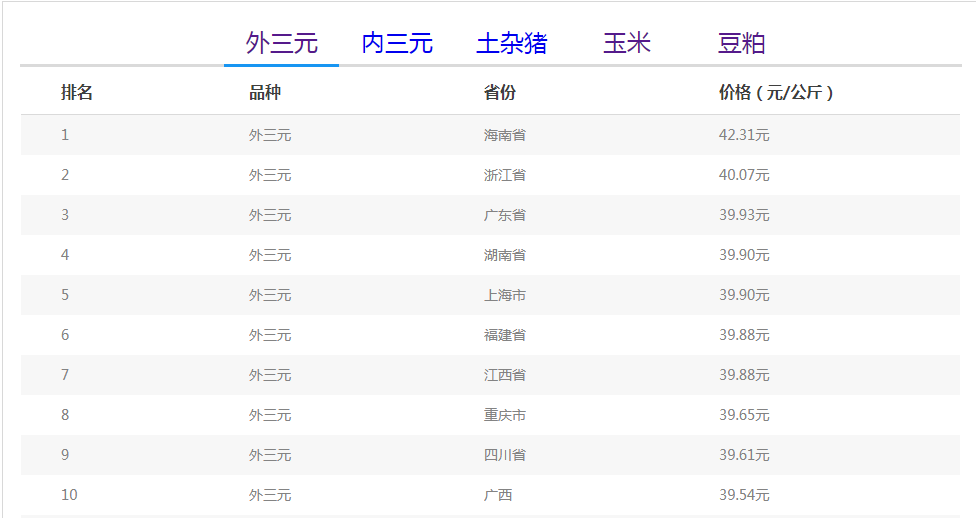The height and width of the screenshot is (518, 976).
Task: Click the 42.31元 price value
Action: (x=744, y=135)
